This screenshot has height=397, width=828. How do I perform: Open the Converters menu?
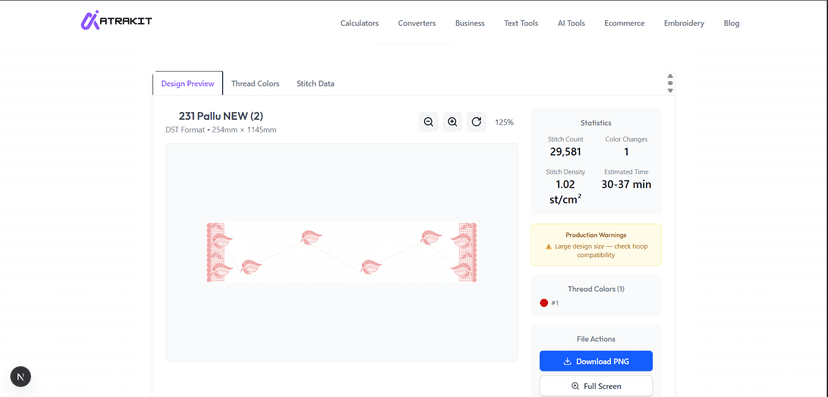(417, 23)
